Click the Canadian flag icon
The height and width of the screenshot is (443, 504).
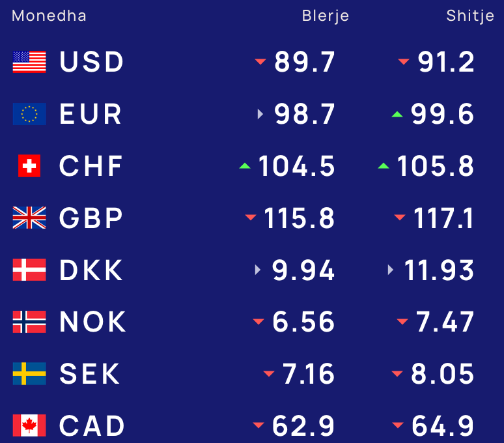click(x=29, y=425)
